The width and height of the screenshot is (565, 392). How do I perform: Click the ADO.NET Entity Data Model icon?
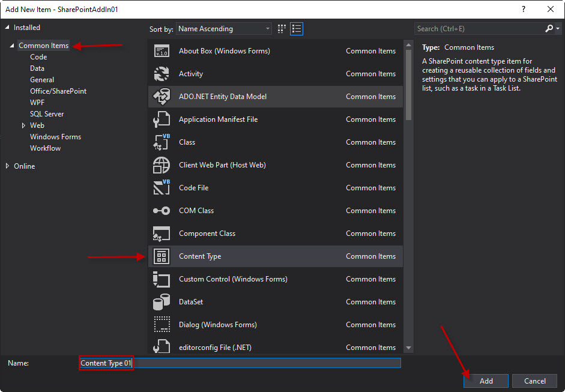(162, 97)
